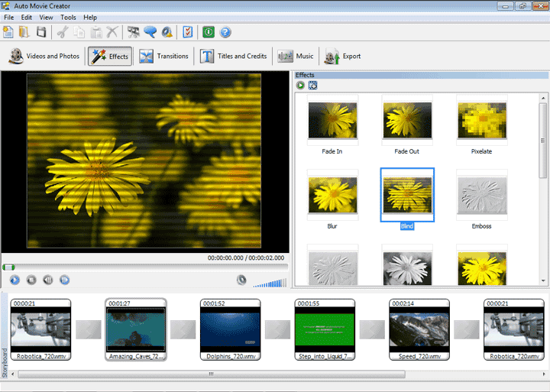Open the Tools menu
This screenshot has height=392, width=550.
[x=68, y=17]
